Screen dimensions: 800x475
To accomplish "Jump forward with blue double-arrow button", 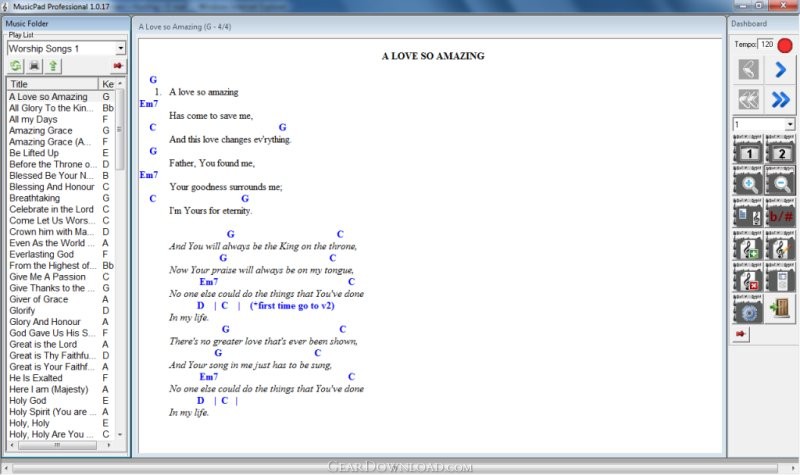I will point(780,99).
